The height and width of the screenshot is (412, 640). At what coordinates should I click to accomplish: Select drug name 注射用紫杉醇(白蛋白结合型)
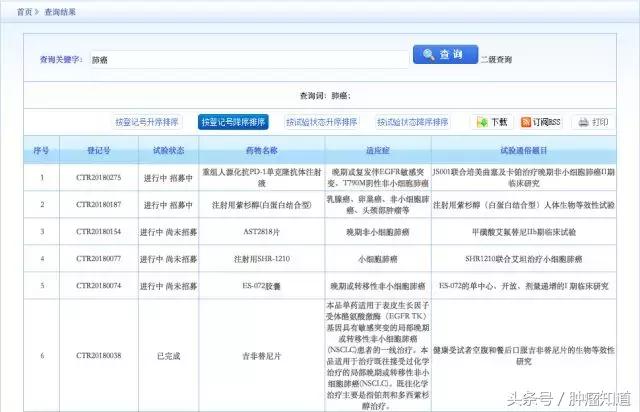pos(262,205)
